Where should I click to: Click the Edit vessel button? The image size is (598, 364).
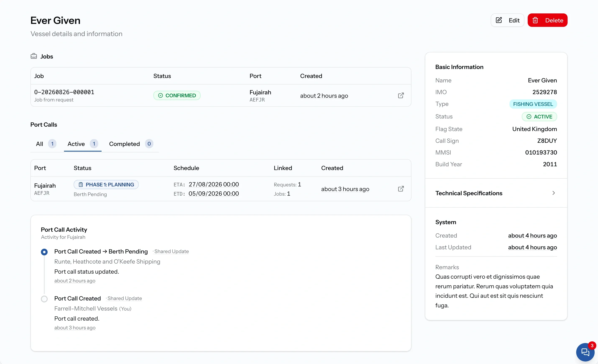(507, 20)
